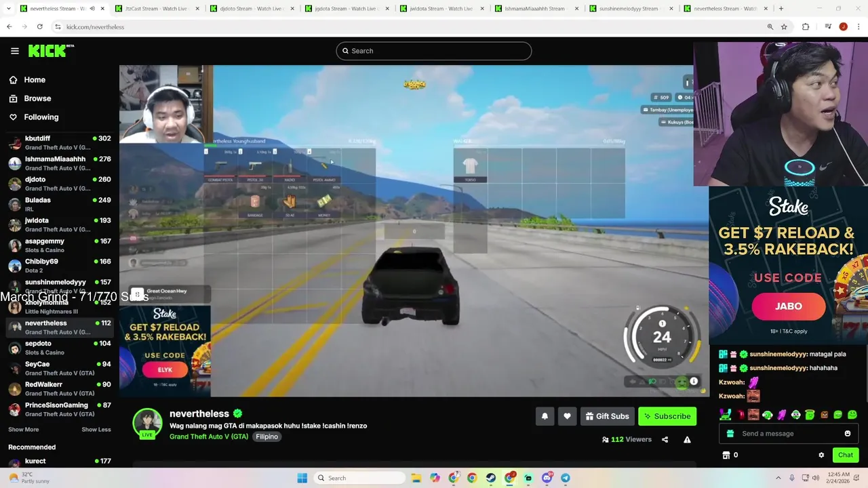Collapse following list with Show Less
The height and width of the screenshot is (488, 868).
(x=96, y=430)
